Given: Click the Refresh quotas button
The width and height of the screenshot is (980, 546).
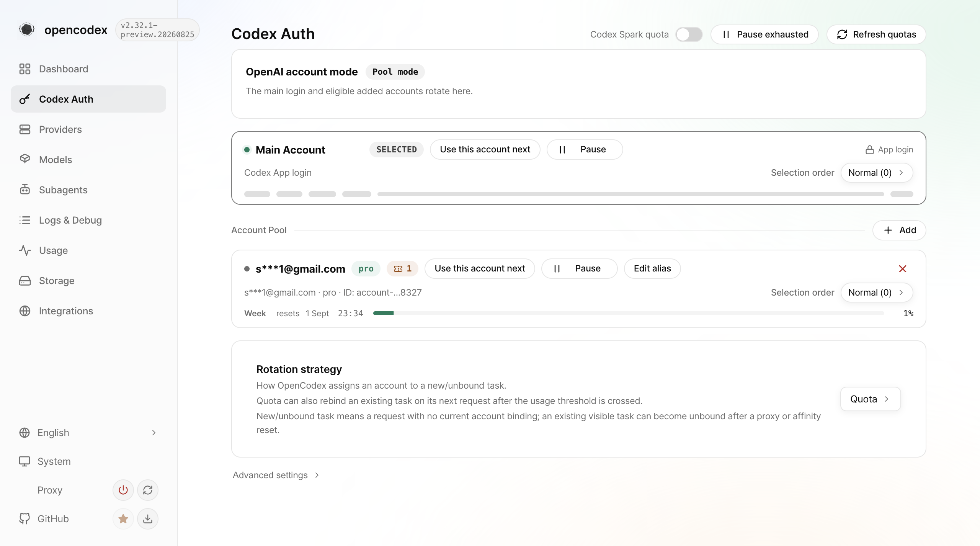Looking at the screenshot, I should [x=876, y=34].
